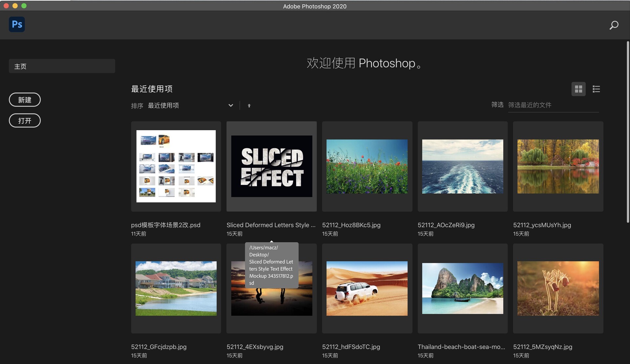Open the poppy field thumbnail 52112_Hoz8BKc5.jpg
The image size is (630, 364).
(x=367, y=166)
